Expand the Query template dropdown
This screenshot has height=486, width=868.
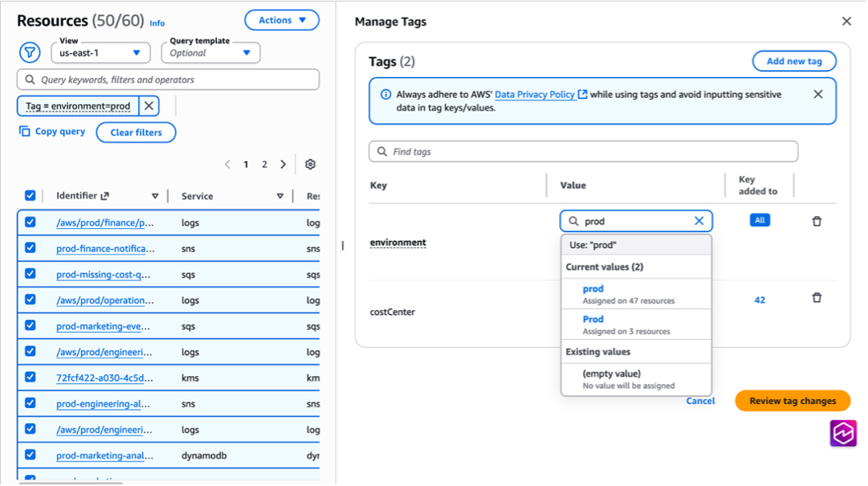(x=210, y=52)
